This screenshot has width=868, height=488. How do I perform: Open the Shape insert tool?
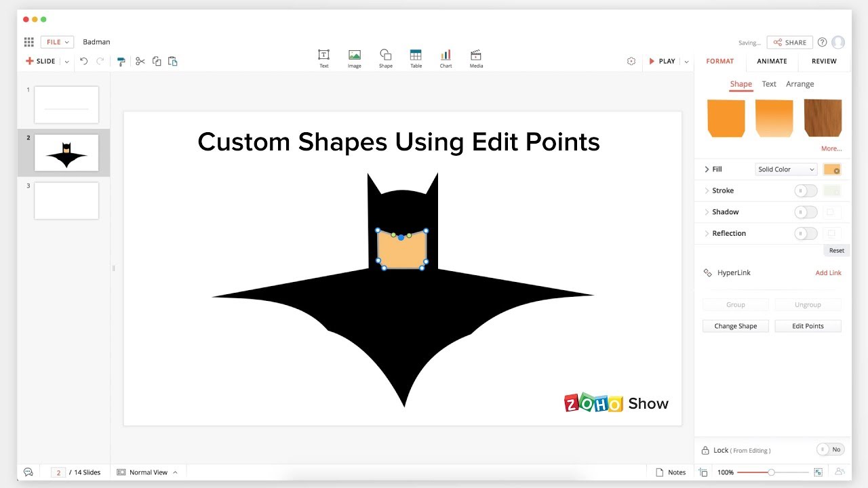point(386,58)
